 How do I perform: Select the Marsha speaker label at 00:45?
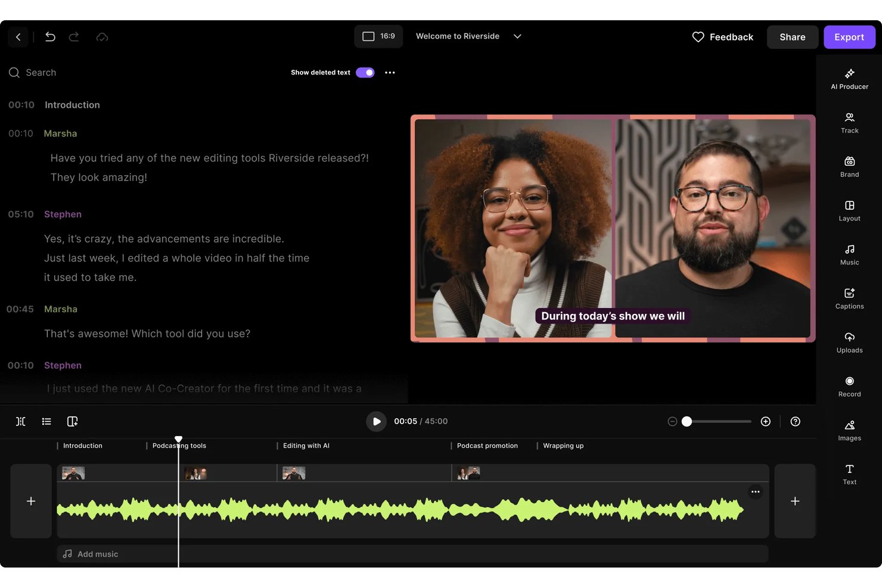61,309
